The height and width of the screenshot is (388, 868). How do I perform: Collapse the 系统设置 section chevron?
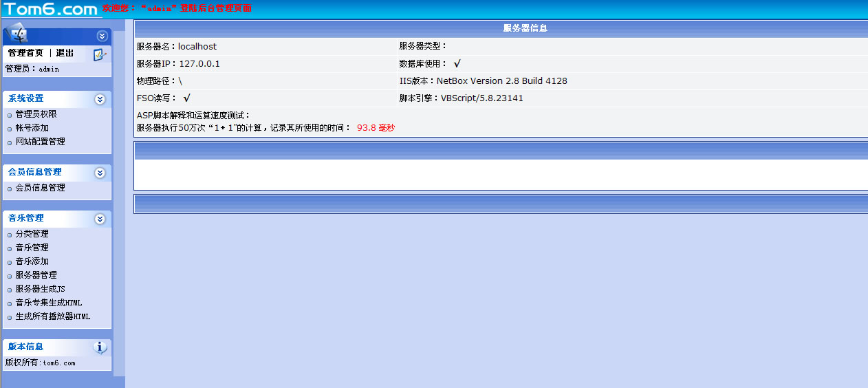pos(100,99)
